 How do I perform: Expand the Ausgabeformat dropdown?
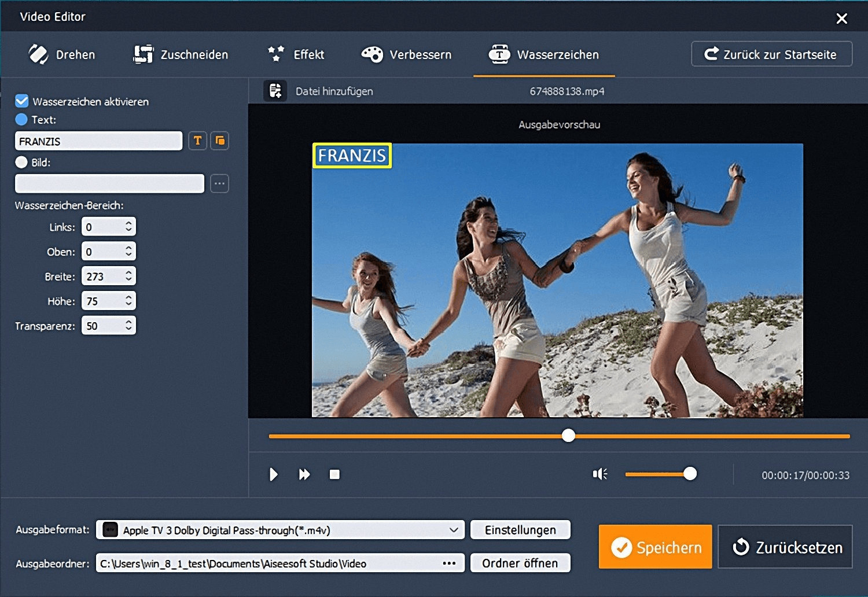tap(454, 530)
